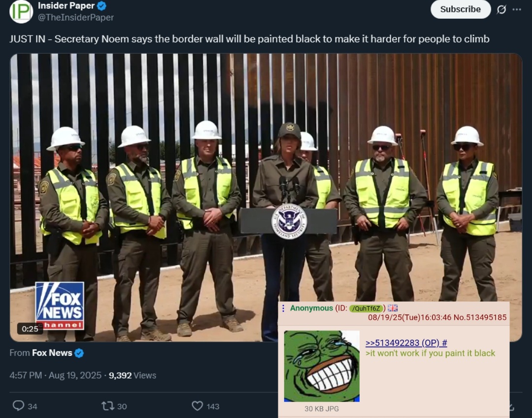The width and height of the screenshot is (532, 418).
Task: Play the Fox News border wall video
Action: point(266,197)
